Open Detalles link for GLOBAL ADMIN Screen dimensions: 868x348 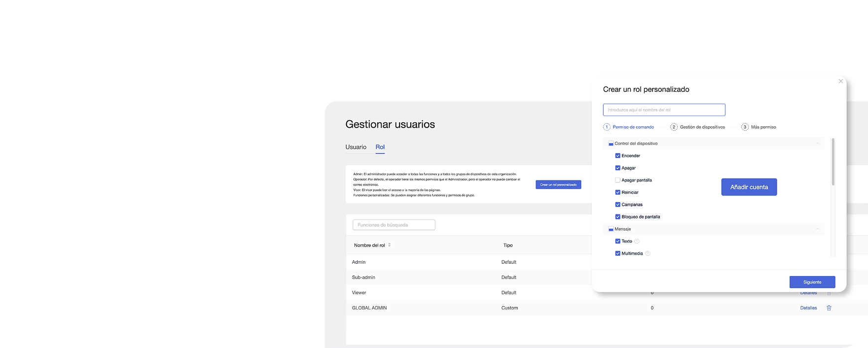point(808,308)
